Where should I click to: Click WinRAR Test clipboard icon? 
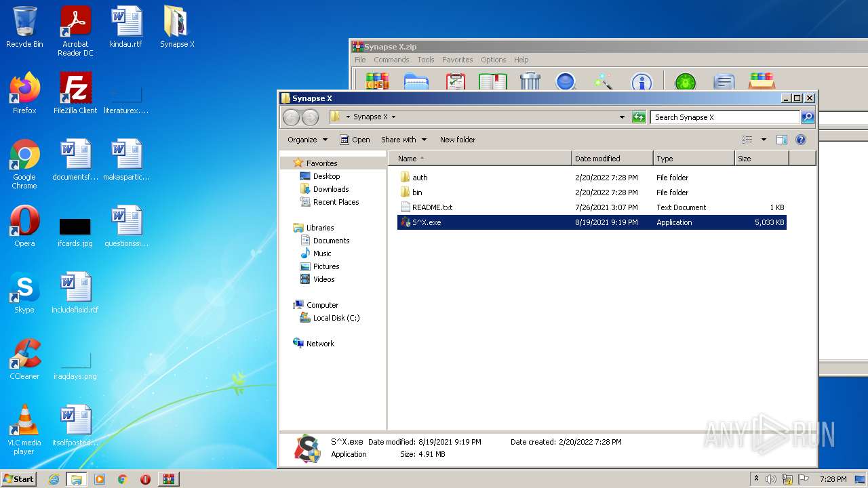(455, 81)
